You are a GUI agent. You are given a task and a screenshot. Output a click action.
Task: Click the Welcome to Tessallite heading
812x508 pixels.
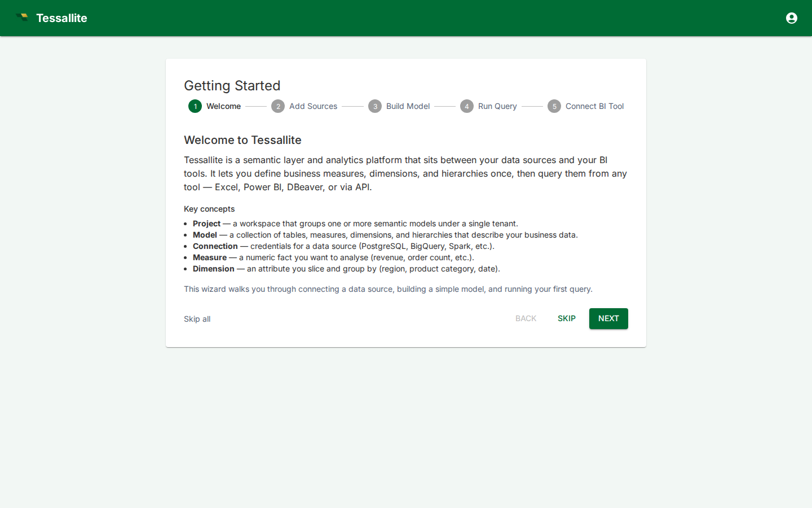[x=242, y=140]
